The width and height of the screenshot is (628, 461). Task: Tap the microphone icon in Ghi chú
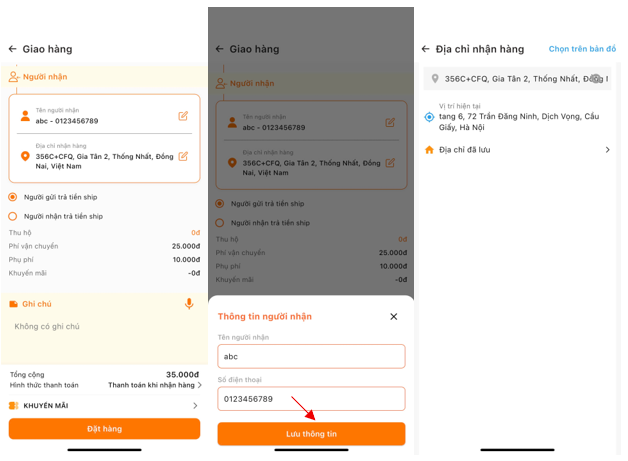click(x=189, y=304)
